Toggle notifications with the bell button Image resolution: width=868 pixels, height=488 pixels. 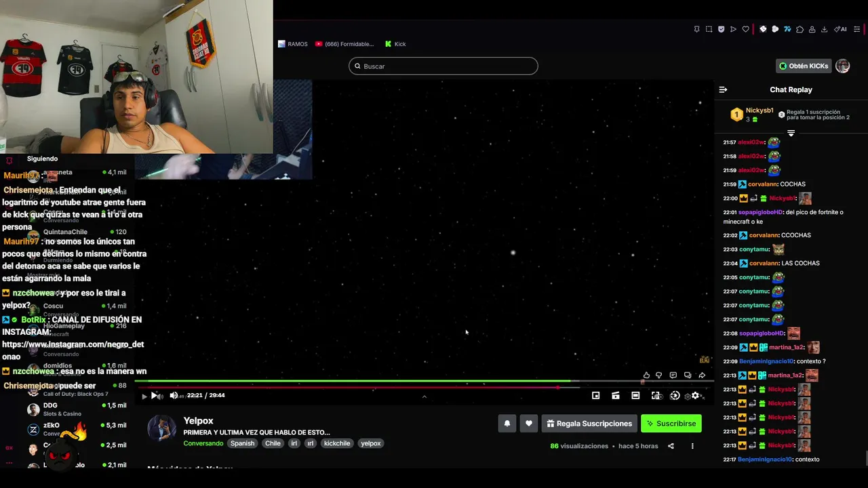coord(507,424)
